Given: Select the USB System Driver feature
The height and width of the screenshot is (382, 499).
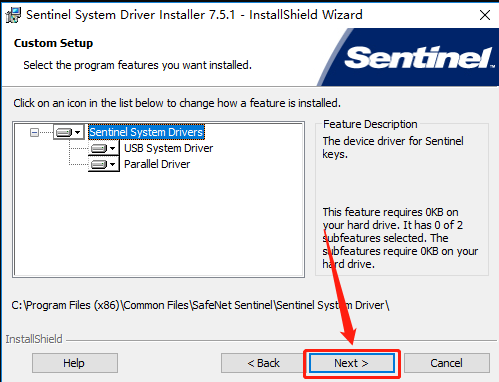Looking at the screenshot, I should pos(168,148).
